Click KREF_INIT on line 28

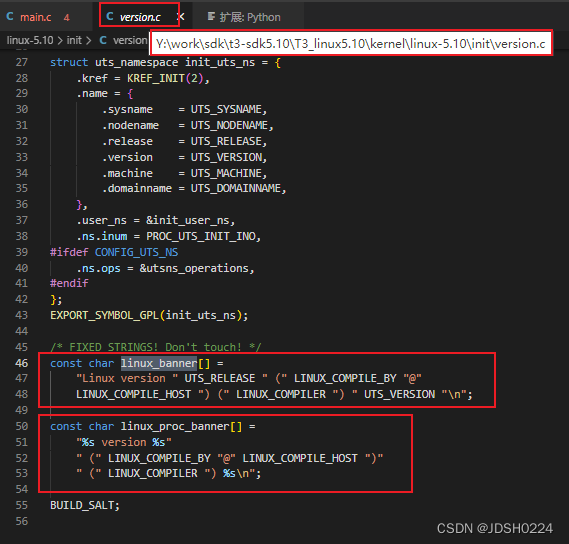point(156,78)
